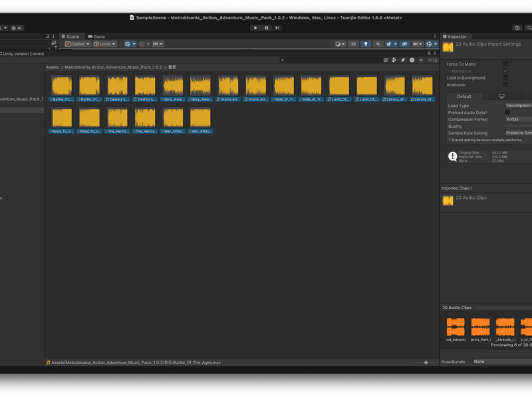Advance one frame with the Step button
The height and width of the screenshot is (399, 532).
coord(277,28)
